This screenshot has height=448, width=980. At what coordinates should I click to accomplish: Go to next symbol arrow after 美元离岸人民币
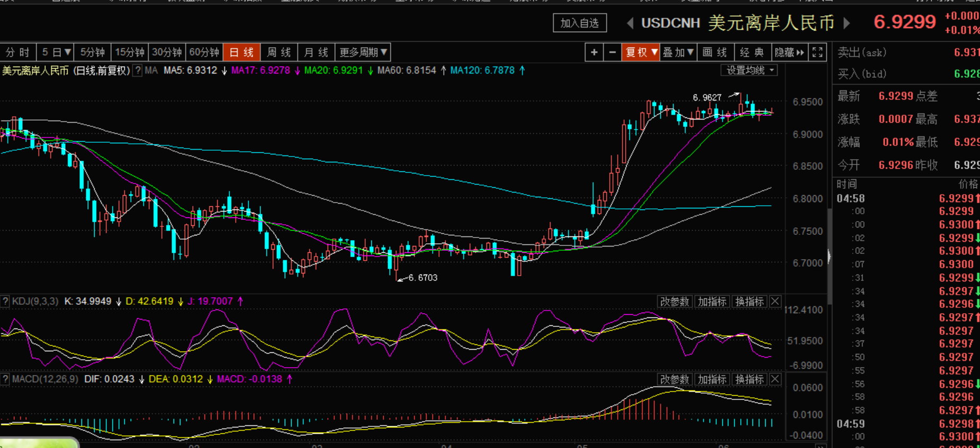pos(846,23)
